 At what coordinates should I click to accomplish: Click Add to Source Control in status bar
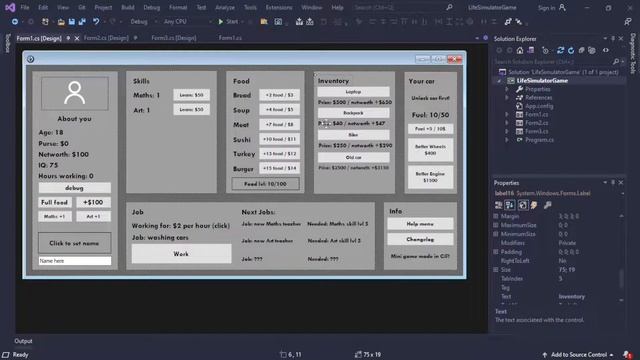click(x=579, y=355)
